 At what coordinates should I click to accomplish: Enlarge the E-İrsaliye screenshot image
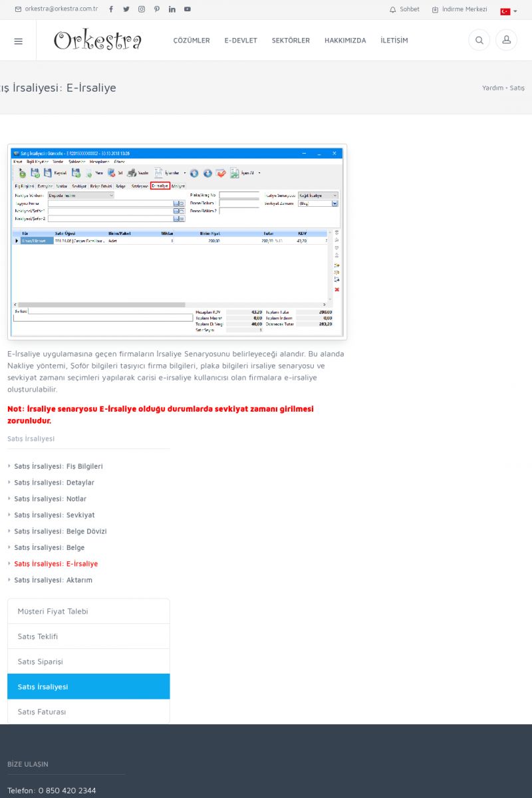(x=177, y=242)
